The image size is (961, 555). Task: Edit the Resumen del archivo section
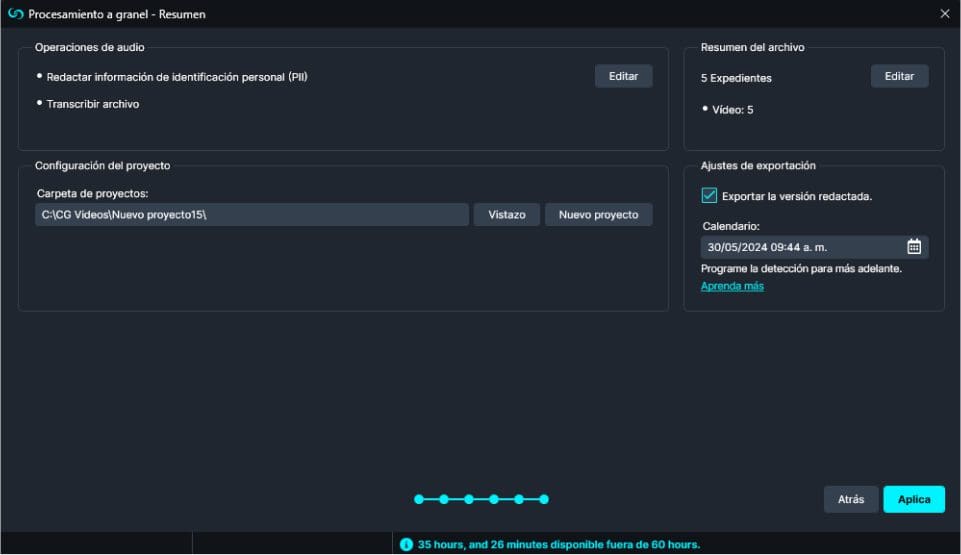899,76
